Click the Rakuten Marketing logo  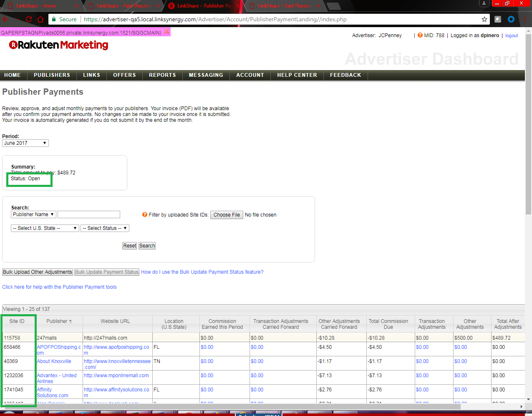coord(58,45)
